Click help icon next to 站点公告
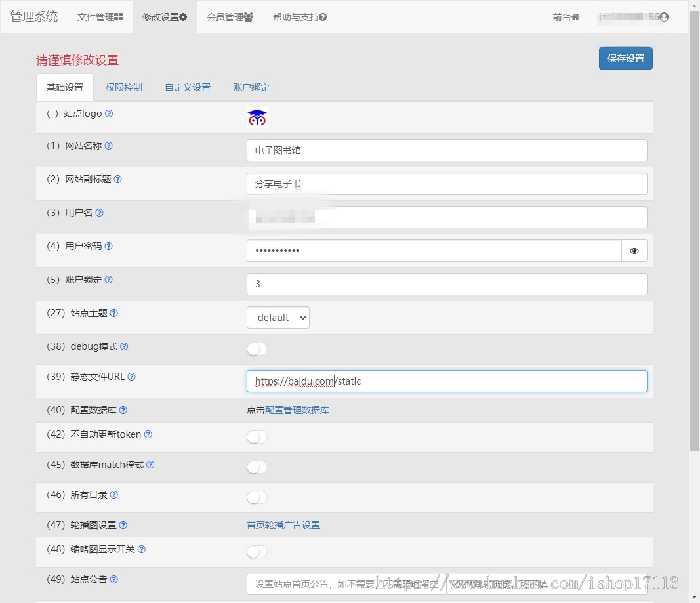Image resolution: width=700 pixels, height=603 pixels. (114, 579)
